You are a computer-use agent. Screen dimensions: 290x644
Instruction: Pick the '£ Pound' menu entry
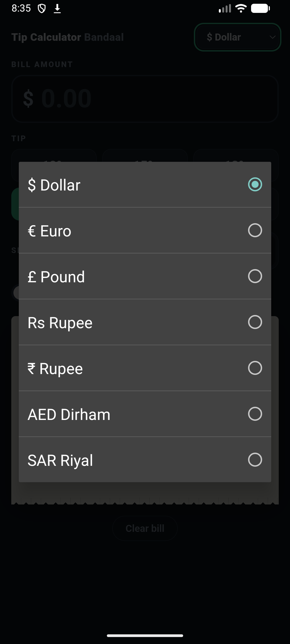[145, 276]
